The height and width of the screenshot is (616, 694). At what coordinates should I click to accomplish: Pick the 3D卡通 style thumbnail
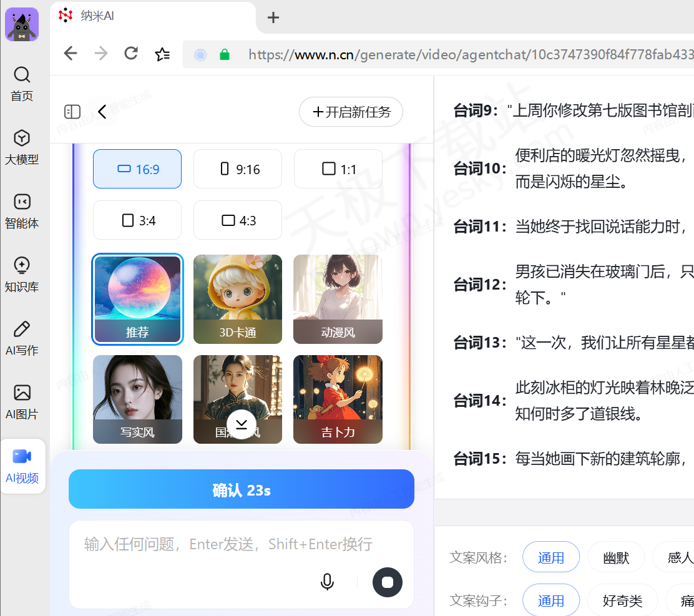pos(238,299)
